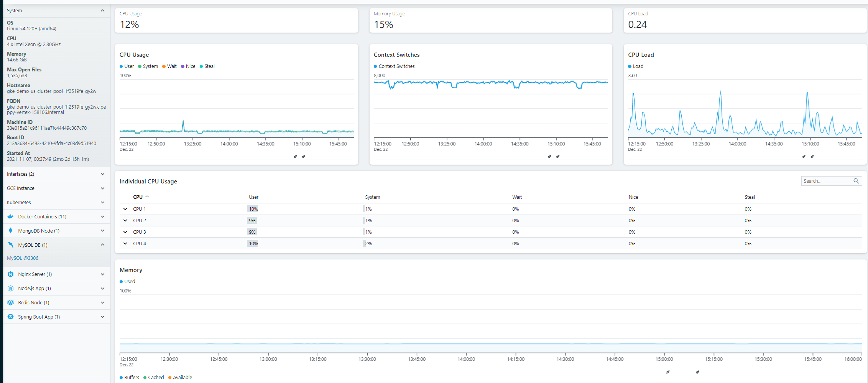Viewport: 868px width, 383px height.
Task: Expand the GCE Instance section
Action: click(x=102, y=188)
